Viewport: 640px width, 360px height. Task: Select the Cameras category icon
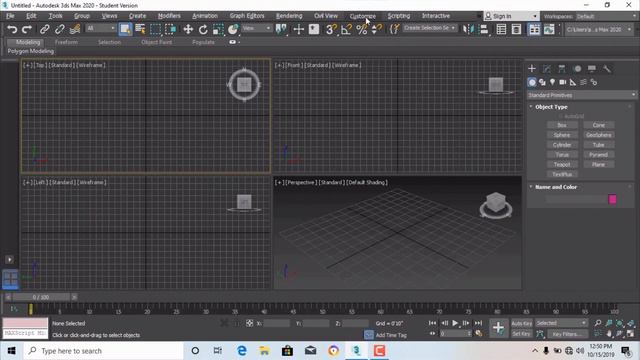563,82
